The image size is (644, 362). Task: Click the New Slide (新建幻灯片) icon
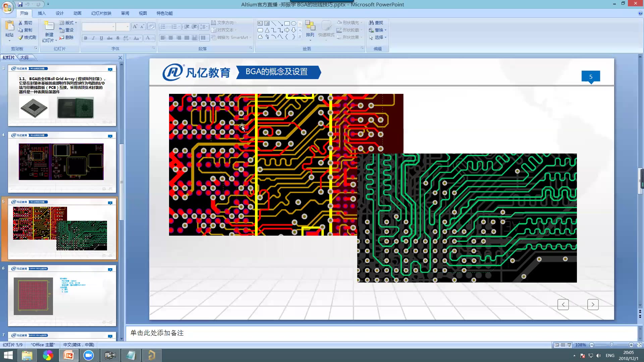coord(49,26)
